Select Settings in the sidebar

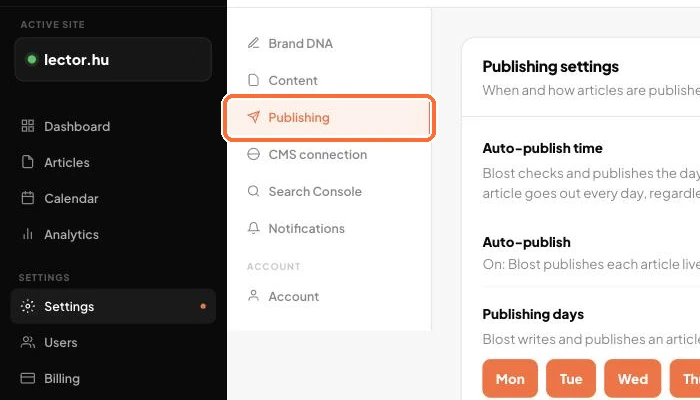(x=113, y=306)
